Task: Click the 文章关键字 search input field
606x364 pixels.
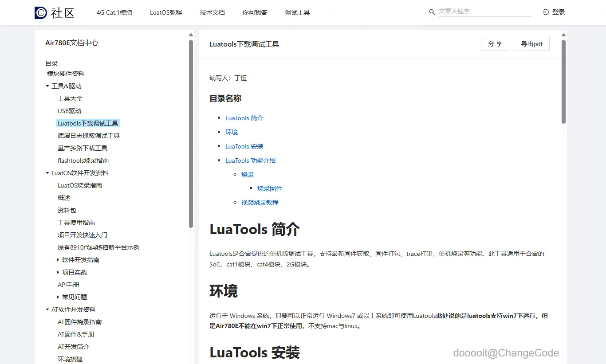Action: point(484,12)
